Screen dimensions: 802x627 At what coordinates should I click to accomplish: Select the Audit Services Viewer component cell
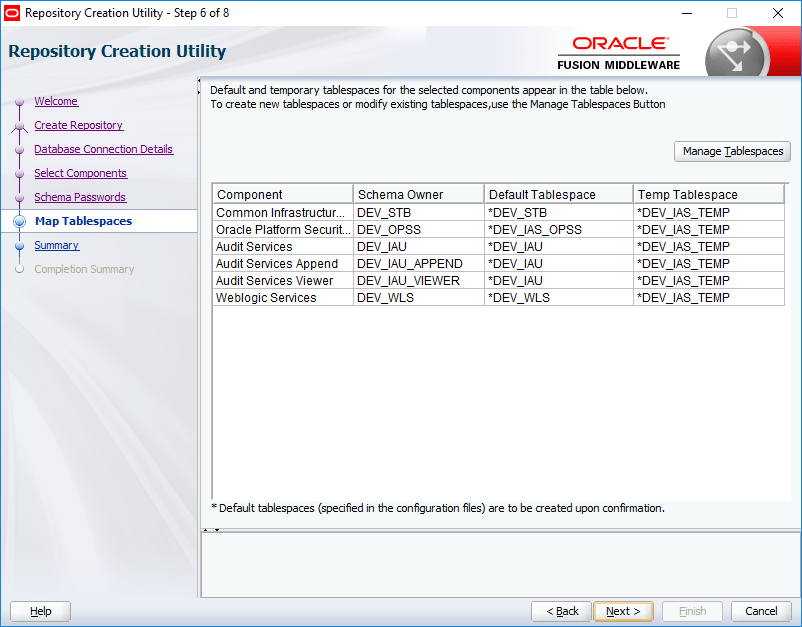[283, 280]
